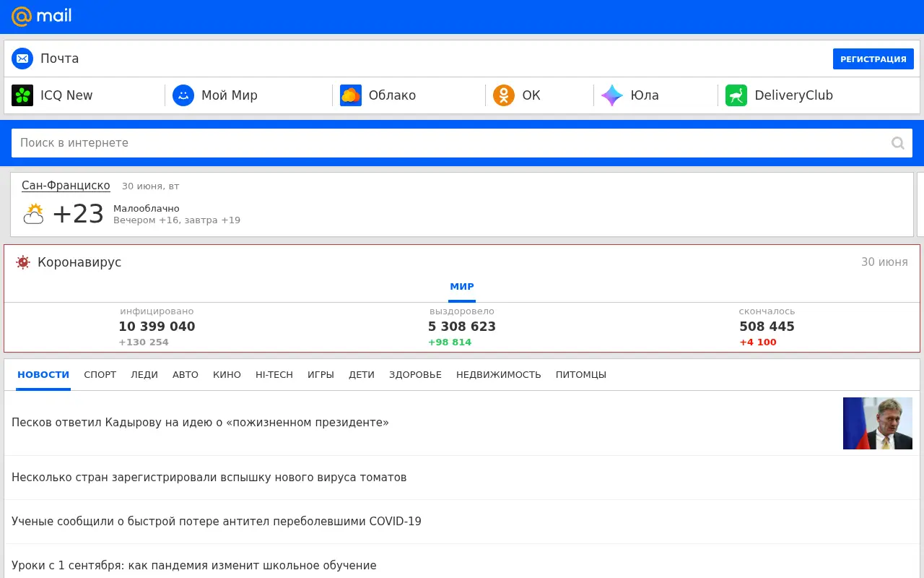Click the search magnifier icon
The image size is (924, 578).
pos(898,143)
